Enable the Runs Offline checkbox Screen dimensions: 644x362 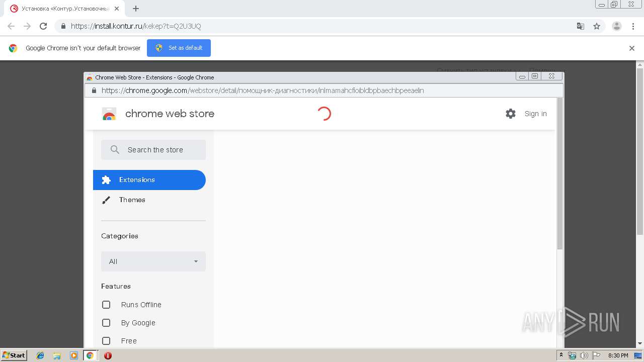click(106, 305)
